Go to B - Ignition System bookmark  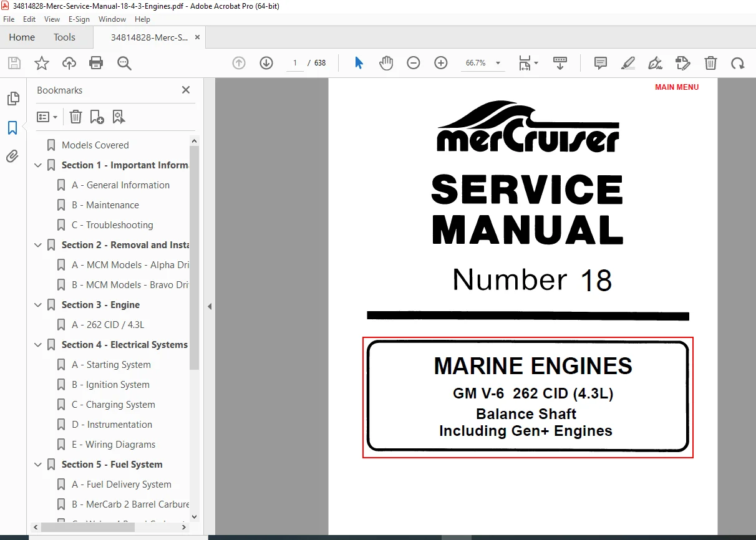(x=110, y=385)
